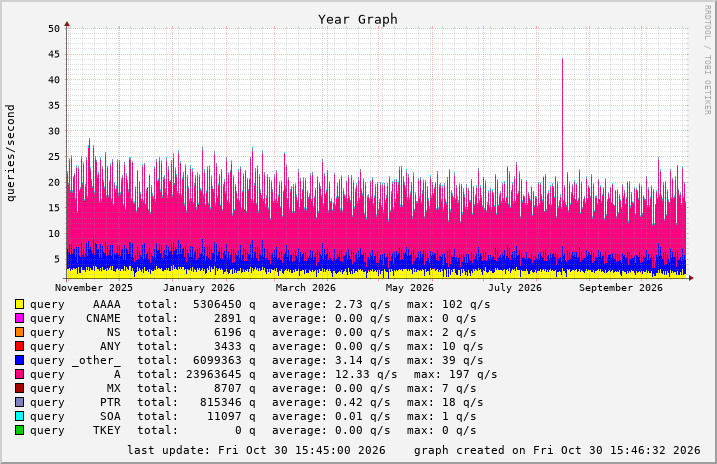The image size is (717, 464).
Task: Click the 'July 2026' axis label
Action: (514, 288)
